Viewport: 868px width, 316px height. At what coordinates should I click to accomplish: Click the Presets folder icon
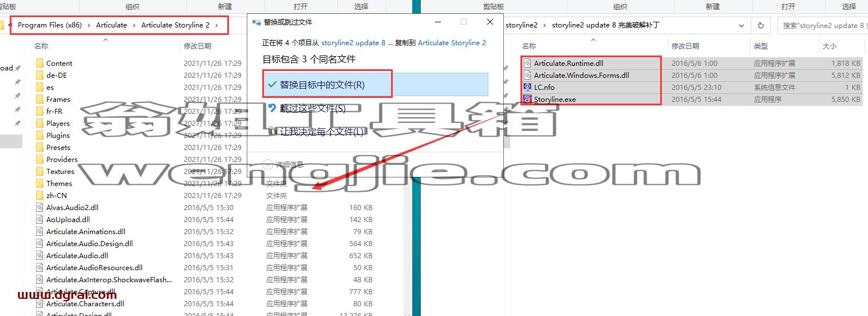[40, 147]
